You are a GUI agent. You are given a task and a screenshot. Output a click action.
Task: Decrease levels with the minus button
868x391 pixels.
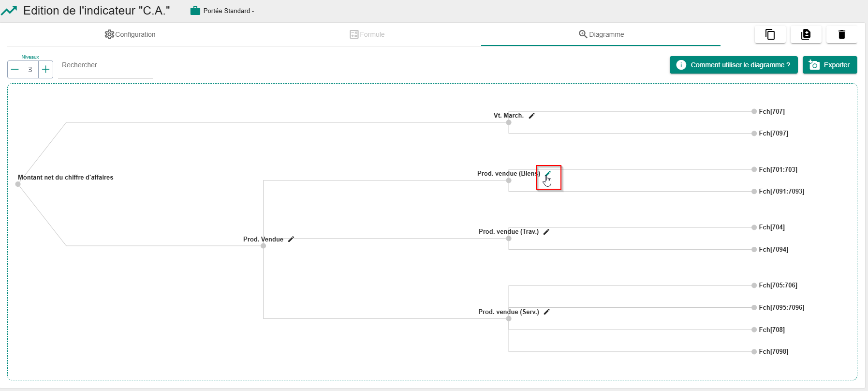click(15, 69)
